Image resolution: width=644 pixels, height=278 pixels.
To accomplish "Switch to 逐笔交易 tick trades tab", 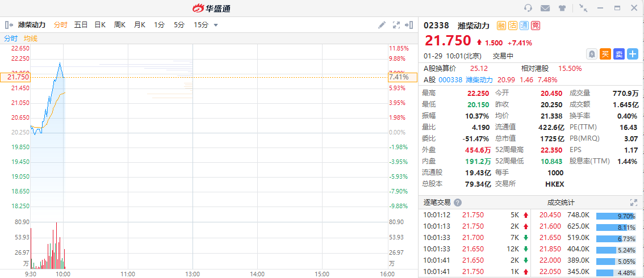I will coord(437,203).
